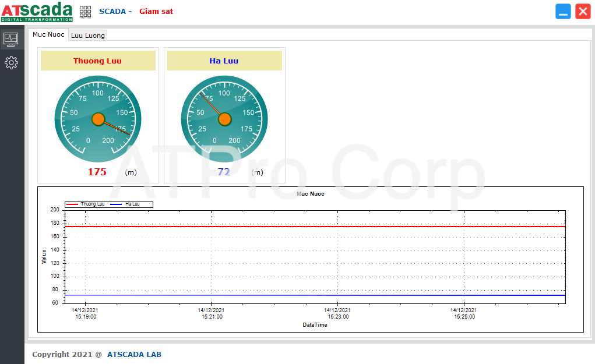This screenshot has width=595, height=364.
Task: Click the blue Ha Luu legend entry
Action: coord(126,204)
